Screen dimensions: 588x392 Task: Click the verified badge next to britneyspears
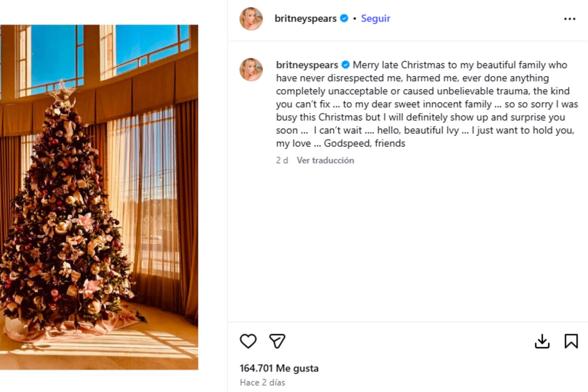[x=343, y=18]
